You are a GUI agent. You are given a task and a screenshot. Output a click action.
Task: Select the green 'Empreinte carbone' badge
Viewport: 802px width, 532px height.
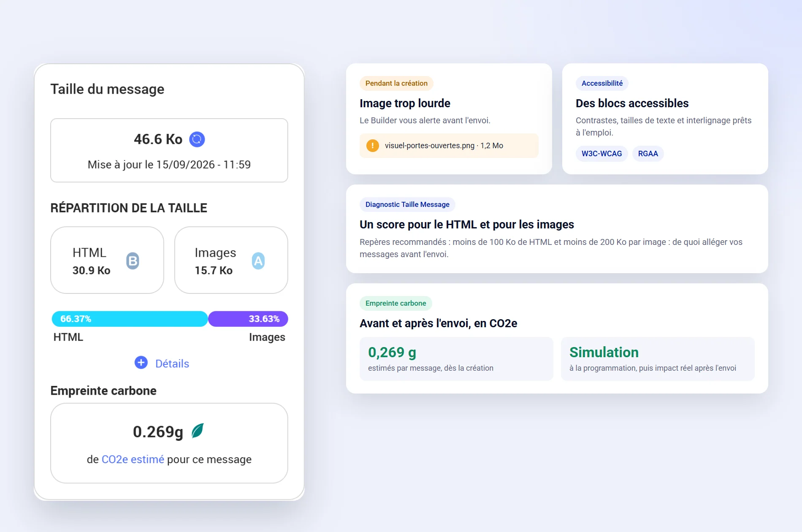click(x=396, y=304)
